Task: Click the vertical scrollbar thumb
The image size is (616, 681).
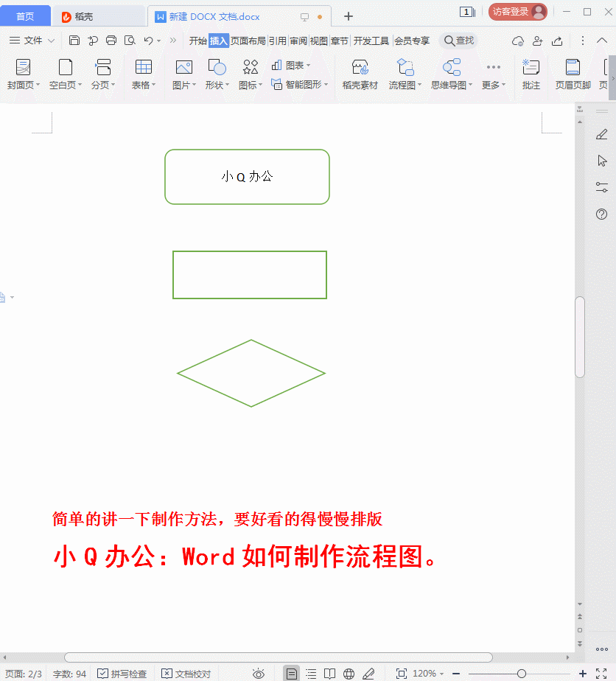Action: (580, 337)
